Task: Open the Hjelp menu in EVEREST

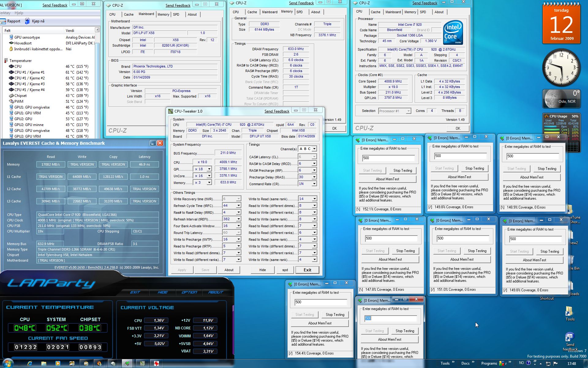Action: coord(19,13)
